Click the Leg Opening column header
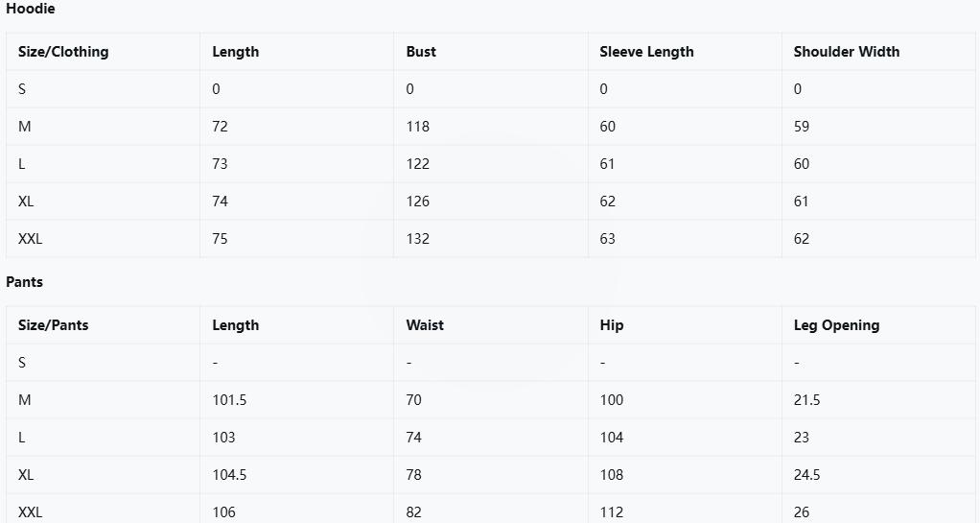The image size is (980, 523). pyautogui.click(x=836, y=325)
